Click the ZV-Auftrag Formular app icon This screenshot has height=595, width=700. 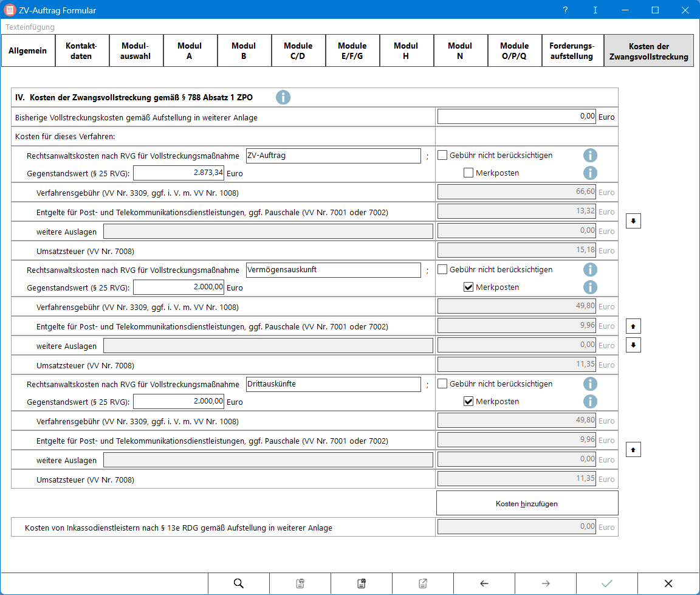(9, 10)
